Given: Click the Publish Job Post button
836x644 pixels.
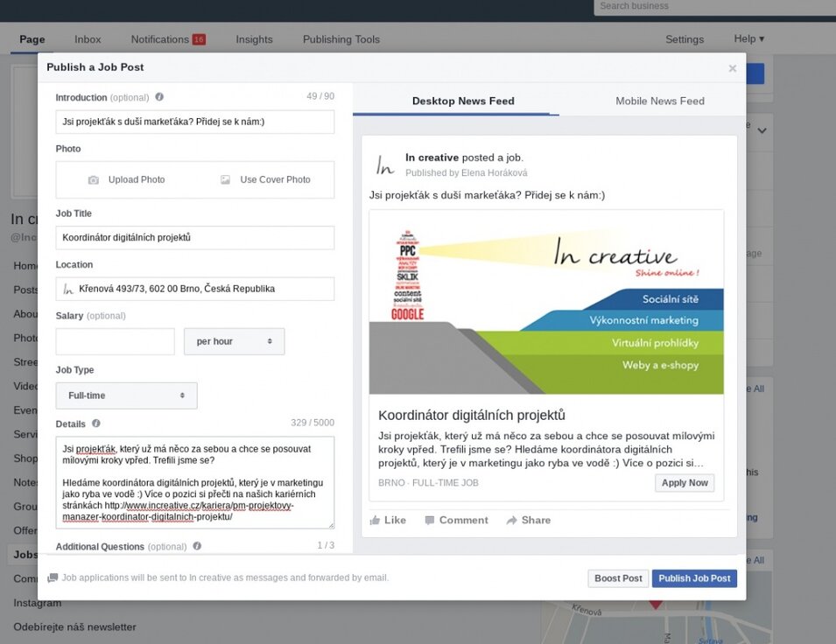Looking at the screenshot, I should (x=694, y=578).
